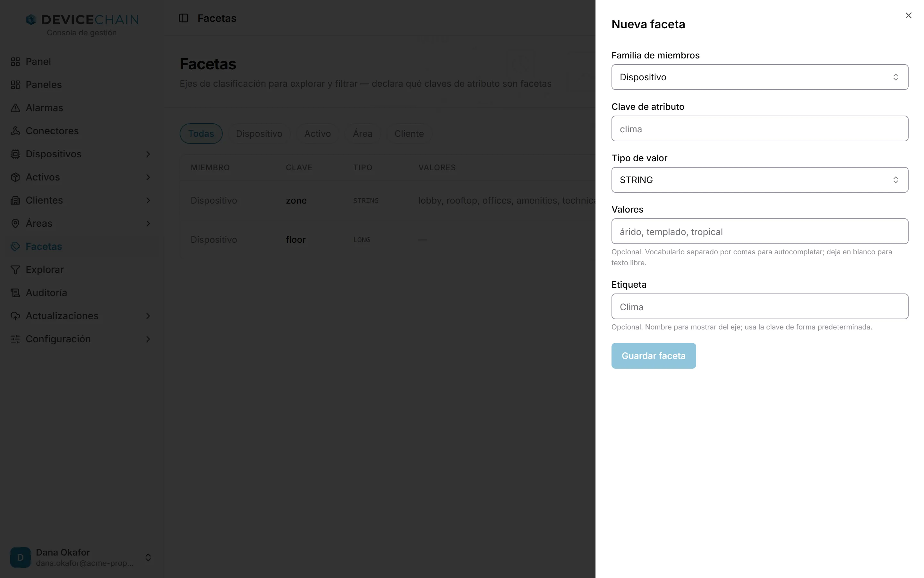Click the Facetas tag icon
This screenshot has height=578, width=924.
coord(15,247)
